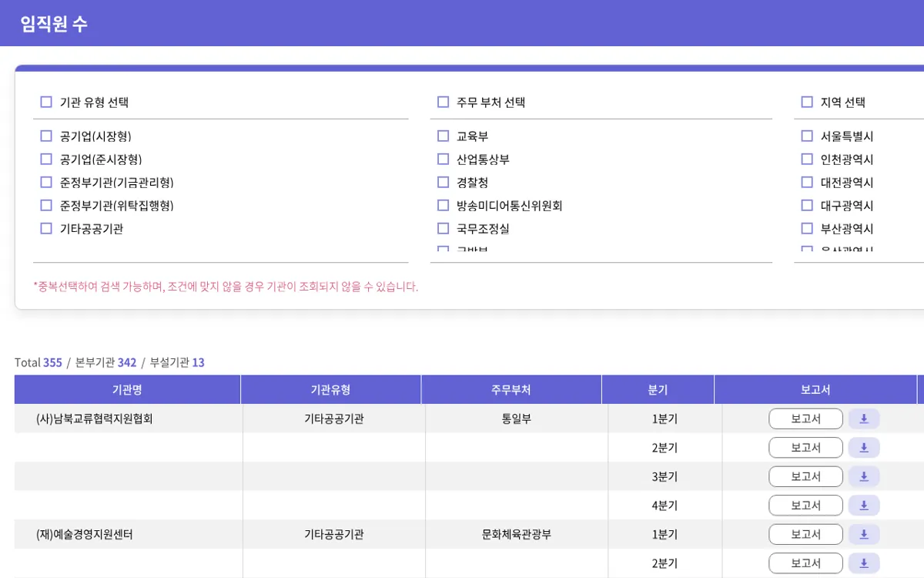Toggle the 주무 부처 선택 select-all checkbox

pos(443,102)
